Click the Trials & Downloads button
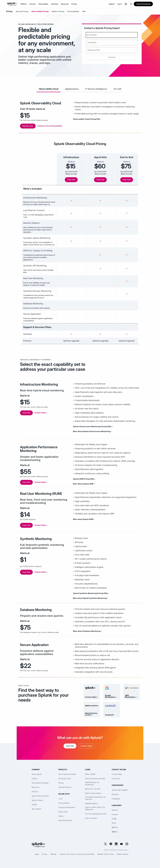 [143, 4]
